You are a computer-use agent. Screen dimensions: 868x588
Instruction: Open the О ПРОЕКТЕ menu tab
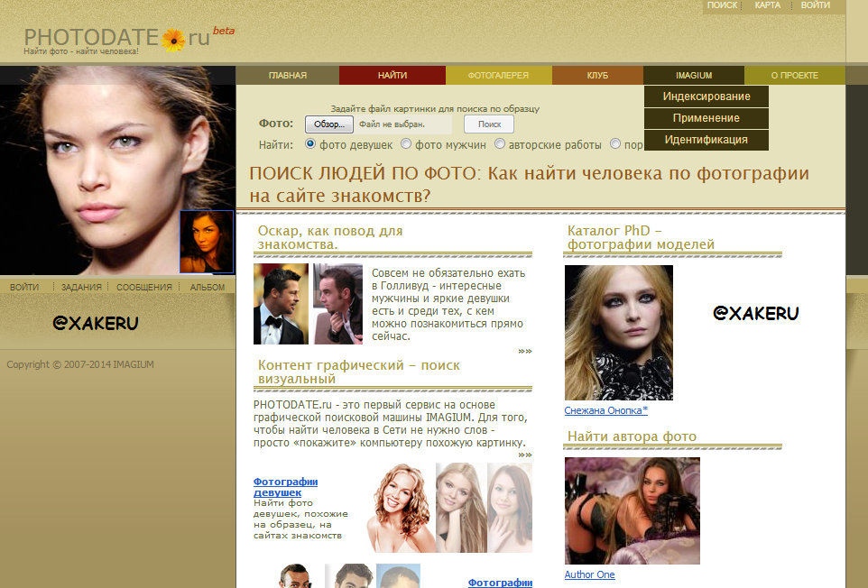[x=794, y=75]
